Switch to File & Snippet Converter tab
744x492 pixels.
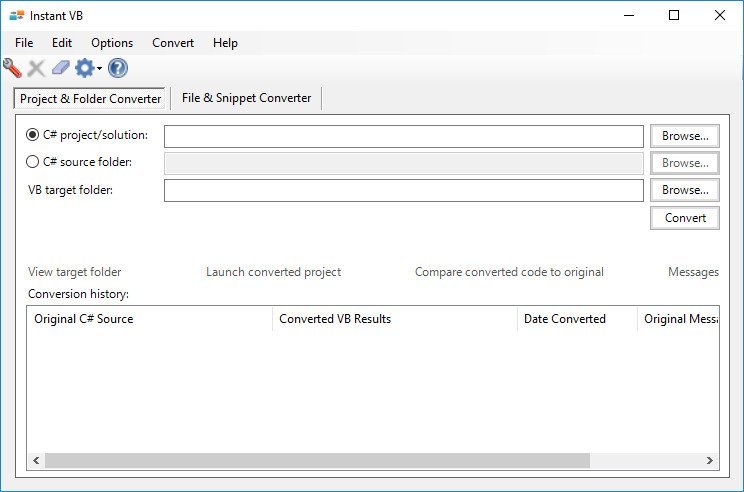click(246, 98)
